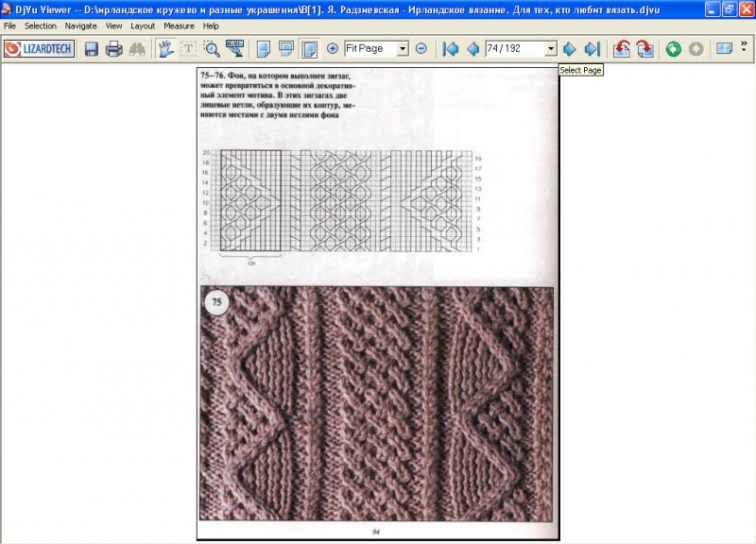Zoom out with the minus button
This screenshot has width=756, height=544.
pyautogui.click(x=421, y=48)
